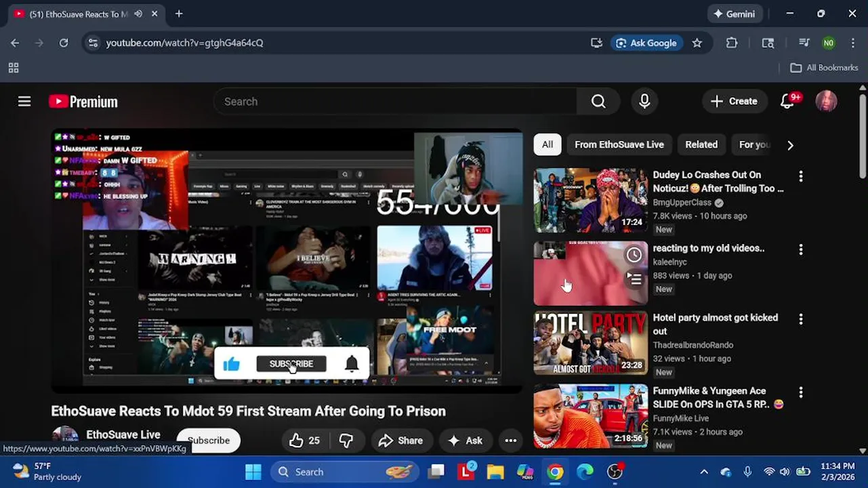The width and height of the screenshot is (868, 488).
Task: Go to the YouTube Premium home logo
Action: (83, 102)
